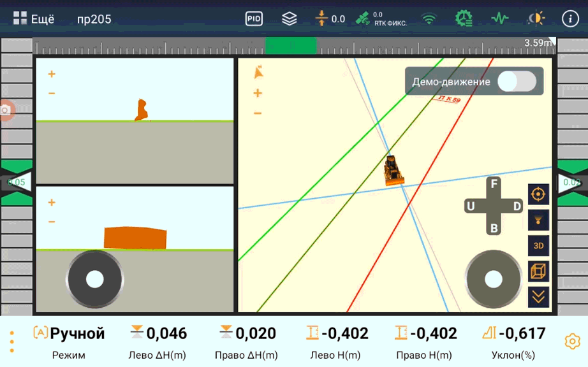Open the layers panel icon
The width and height of the screenshot is (588, 367).
(x=290, y=18)
